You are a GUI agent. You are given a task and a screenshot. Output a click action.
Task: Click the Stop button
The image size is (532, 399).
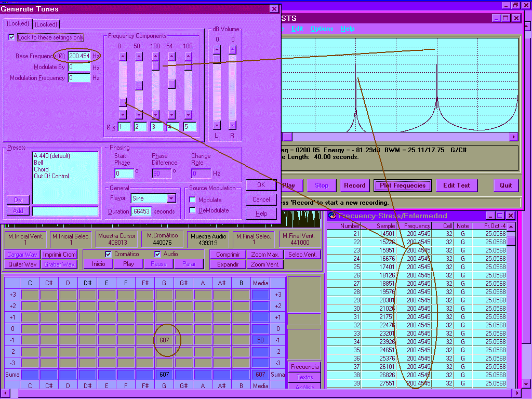[x=322, y=185]
